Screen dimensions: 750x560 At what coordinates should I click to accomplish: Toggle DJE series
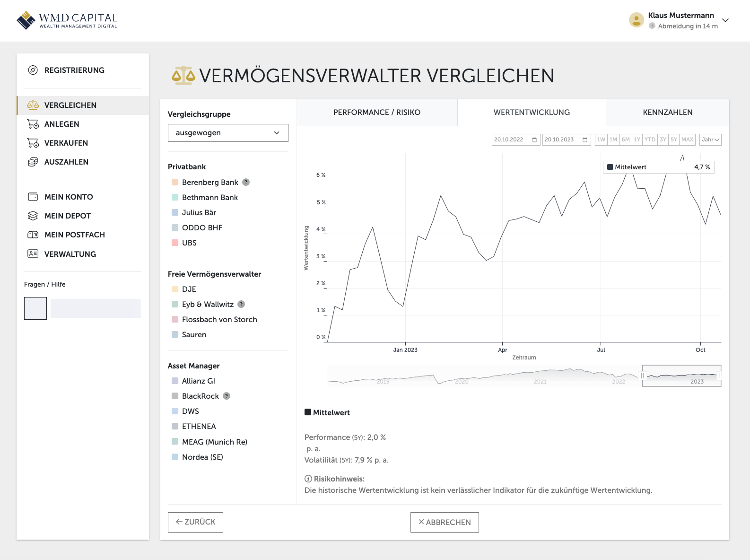(184, 289)
